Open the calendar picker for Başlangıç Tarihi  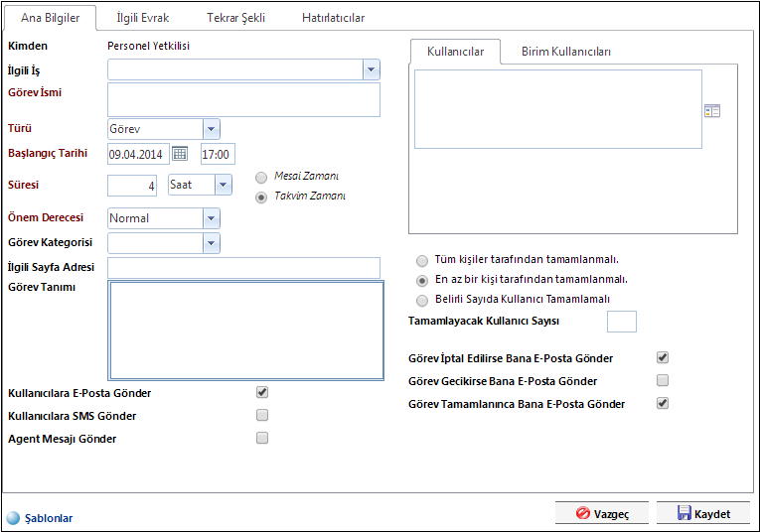pyautogui.click(x=180, y=154)
